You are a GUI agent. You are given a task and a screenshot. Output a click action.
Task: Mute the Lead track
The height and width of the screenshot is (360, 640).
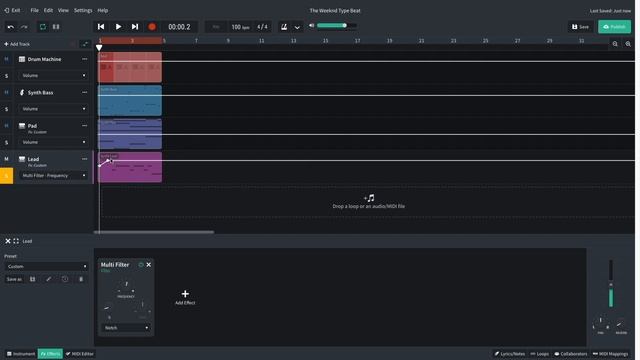(x=6, y=159)
